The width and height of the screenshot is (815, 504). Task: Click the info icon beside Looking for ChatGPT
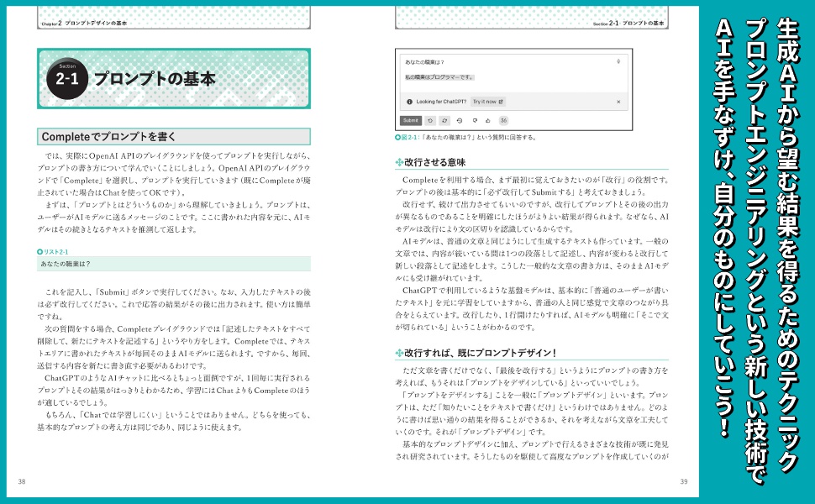(x=409, y=101)
